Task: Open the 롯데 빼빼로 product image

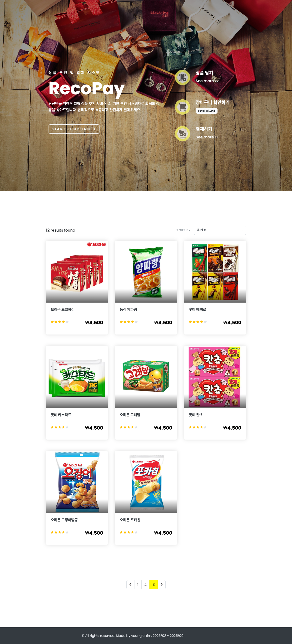Action: click(x=215, y=272)
